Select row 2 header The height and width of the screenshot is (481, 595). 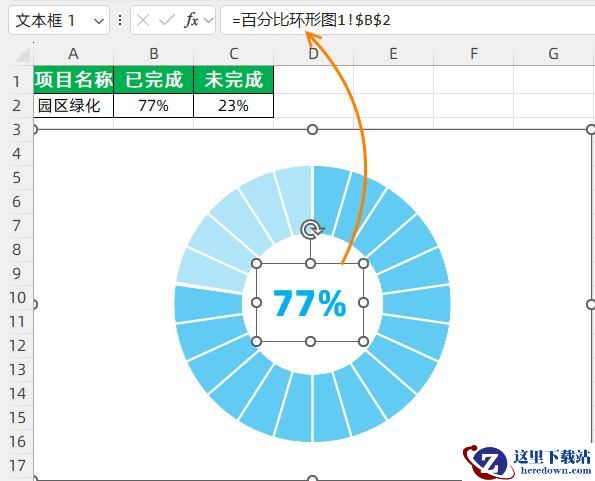pyautogui.click(x=16, y=105)
